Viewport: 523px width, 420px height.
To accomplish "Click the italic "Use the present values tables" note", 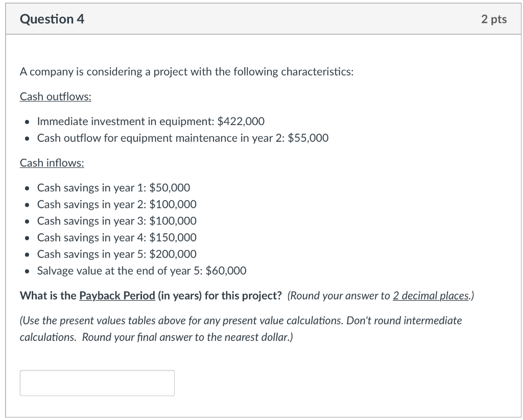I will click(x=128, y=320).
